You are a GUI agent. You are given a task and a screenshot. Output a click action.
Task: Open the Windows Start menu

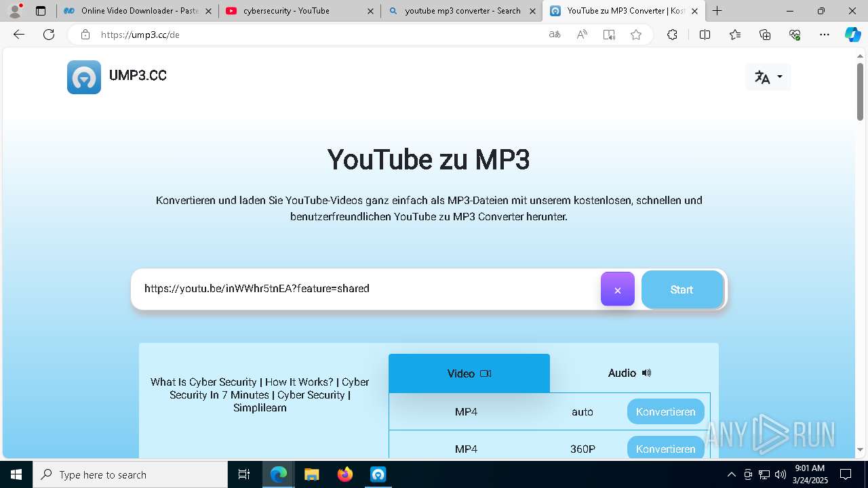point(16,474)
